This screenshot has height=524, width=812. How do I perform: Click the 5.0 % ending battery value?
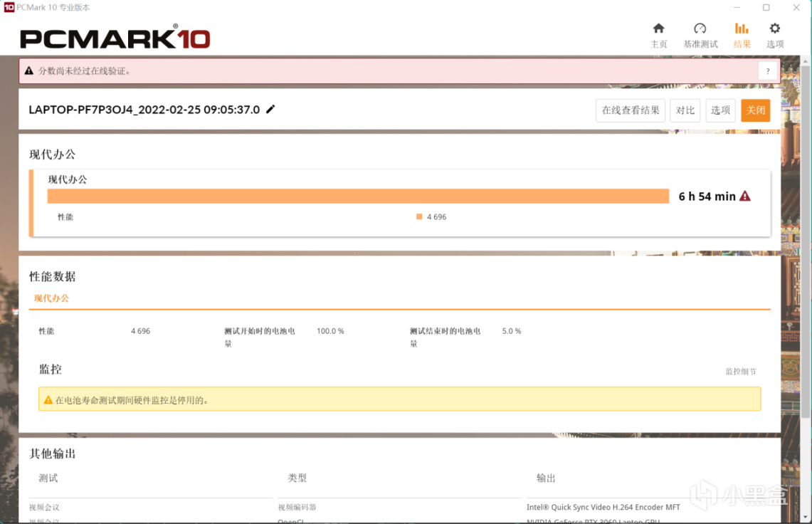[x=512, y=330]
